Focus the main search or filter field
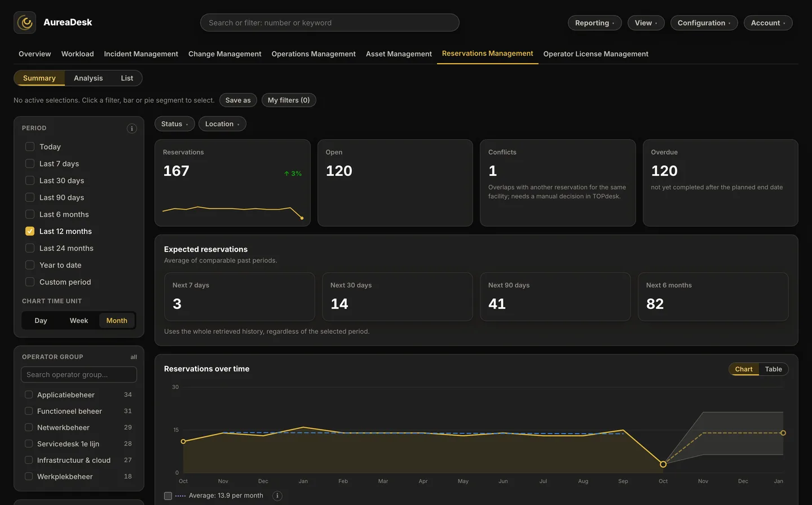 pyautogui.click(x=330, y=23)
